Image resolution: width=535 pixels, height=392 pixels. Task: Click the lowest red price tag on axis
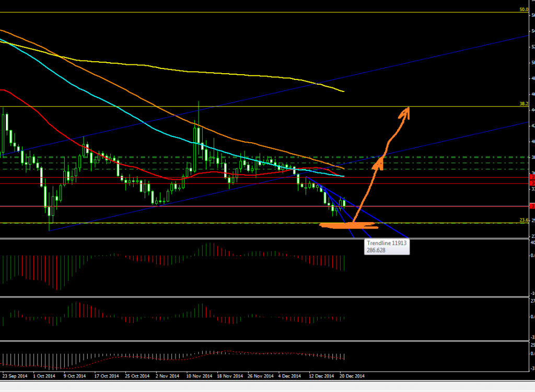click(532, 206)
